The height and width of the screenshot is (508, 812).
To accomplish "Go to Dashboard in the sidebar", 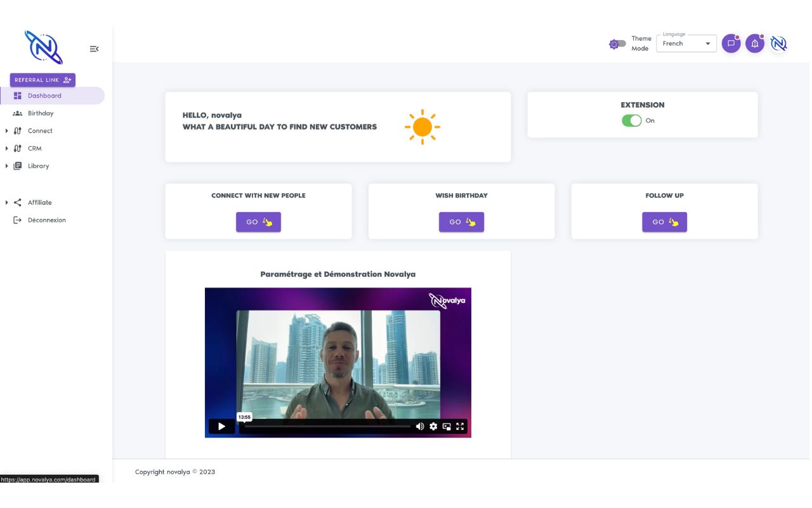I will pyautogui.click(x=52, y=96).
